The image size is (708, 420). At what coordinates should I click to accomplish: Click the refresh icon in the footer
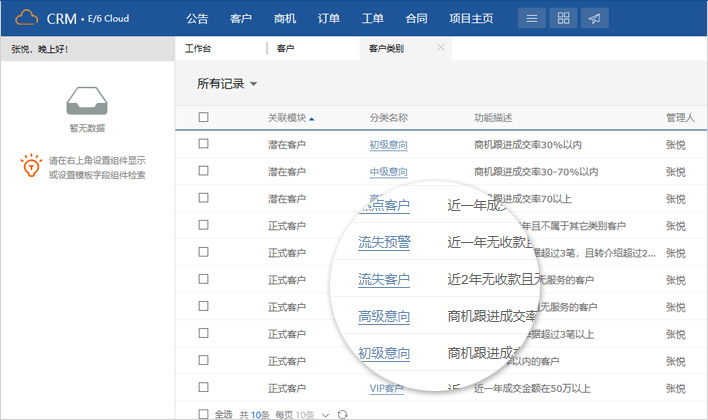coord(343,413)
